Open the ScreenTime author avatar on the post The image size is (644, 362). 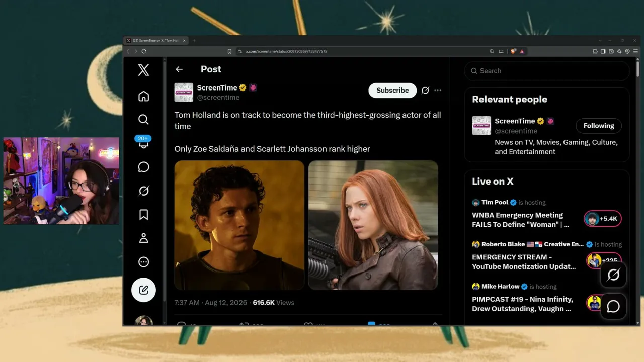point(184,93)
